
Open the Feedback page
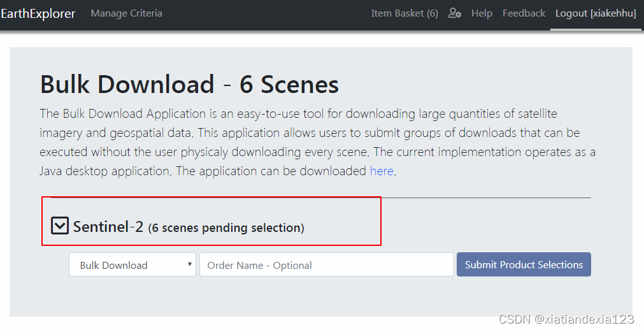pos(524,13)
